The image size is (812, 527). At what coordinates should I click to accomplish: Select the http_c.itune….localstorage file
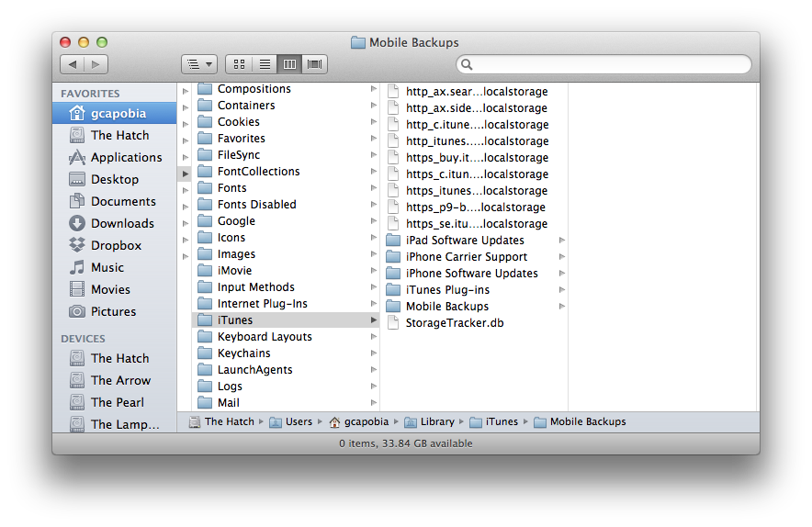pyautogui.click(x=474, y=124)
